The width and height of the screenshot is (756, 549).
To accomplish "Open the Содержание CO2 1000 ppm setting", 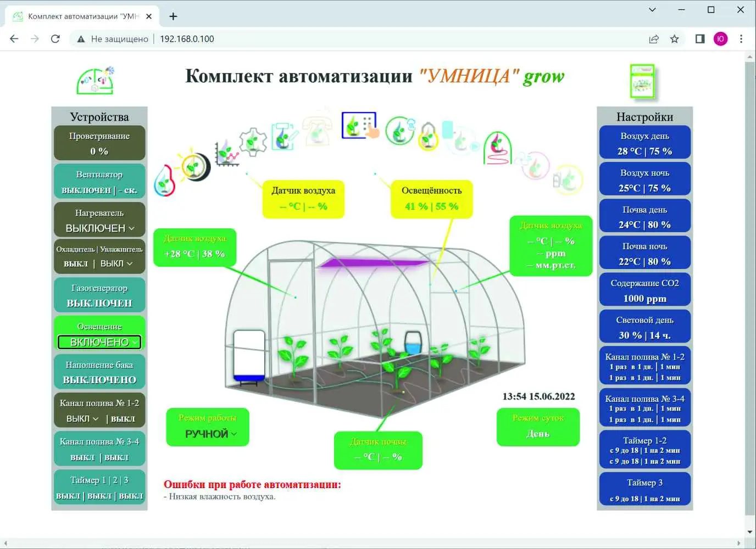I will pyautogui.click(x=645, y=290).
